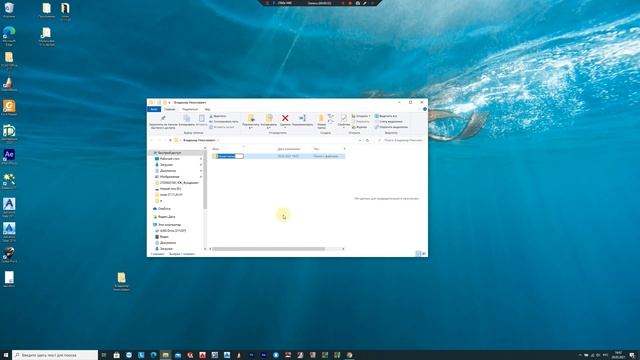This screenshot has width=640, height=360.
Task: Open the Windows Start menu
Action: [6, 355]
